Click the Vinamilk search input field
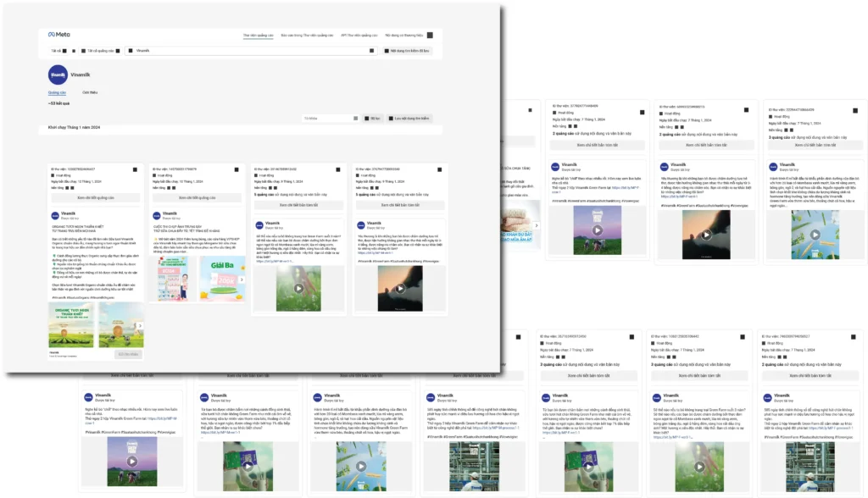This screenshot has height=498, width=868. pyautogui.click(x=250, y=51)
